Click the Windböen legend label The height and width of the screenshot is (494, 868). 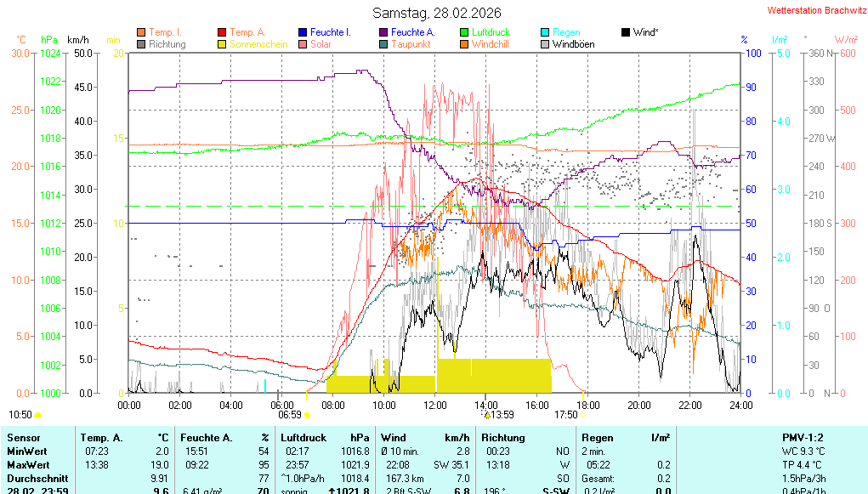(x=574, y=44)
